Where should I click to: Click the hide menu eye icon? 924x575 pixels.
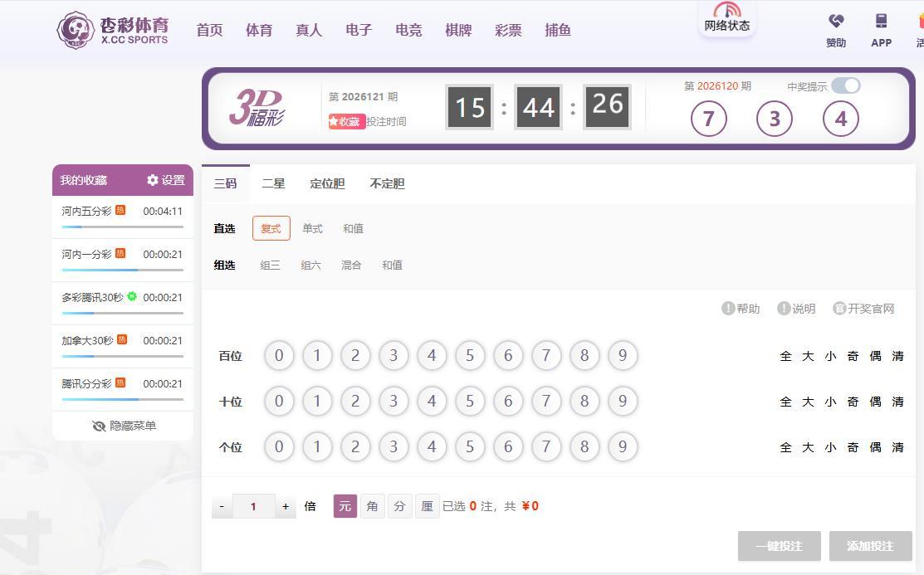pyautogui.click(x=99, y=426)
